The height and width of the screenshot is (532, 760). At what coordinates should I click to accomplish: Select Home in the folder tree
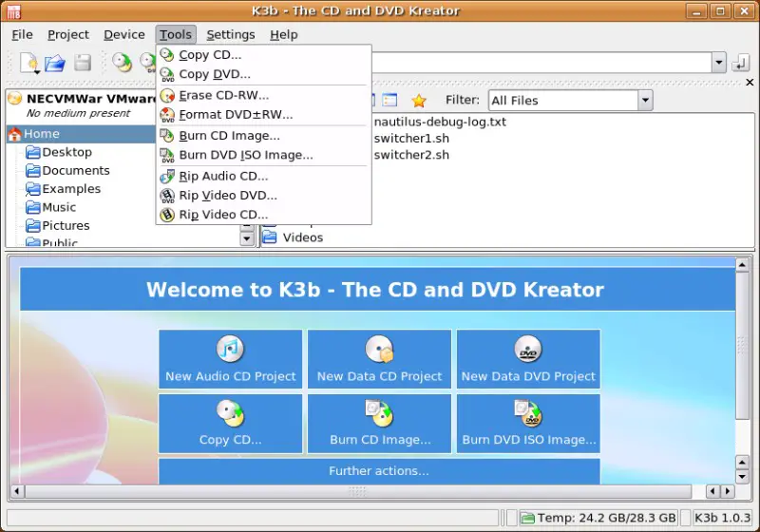[x=82, y=134]
